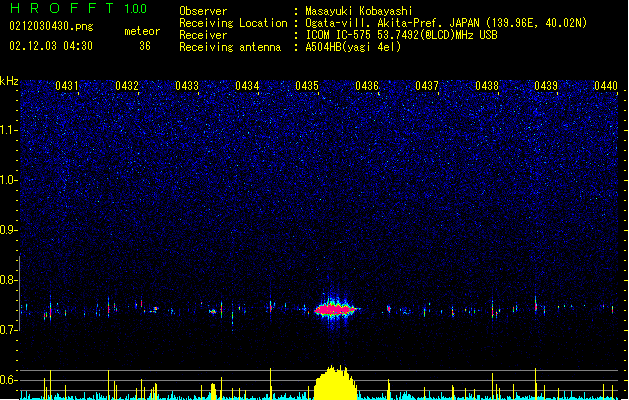Click the 0433 time marker
This screenshot has width=629, height=400.
click(x=187, y=86)
